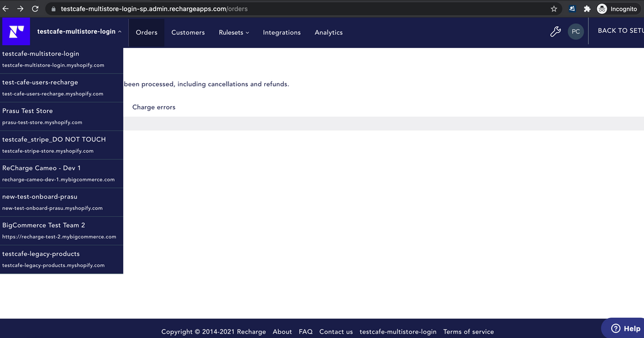Select testcafe-multistore-login store in list

tap(61, 59)
